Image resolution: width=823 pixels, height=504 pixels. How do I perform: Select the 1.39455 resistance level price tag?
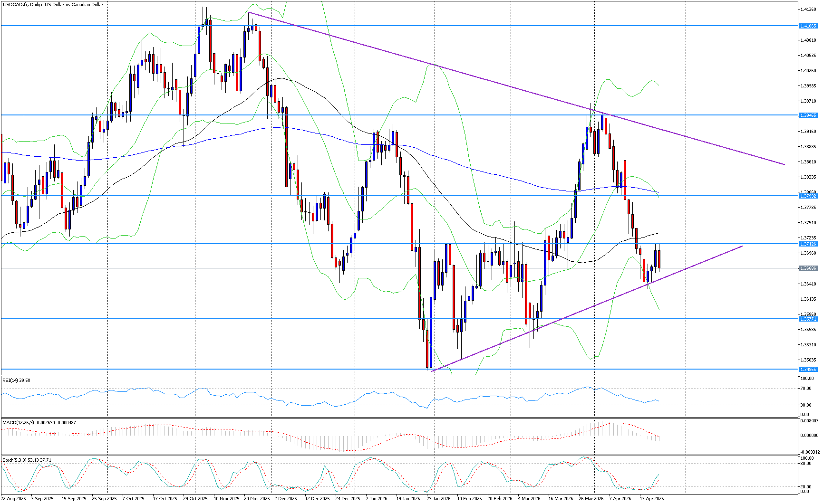[x=808, y=115]
